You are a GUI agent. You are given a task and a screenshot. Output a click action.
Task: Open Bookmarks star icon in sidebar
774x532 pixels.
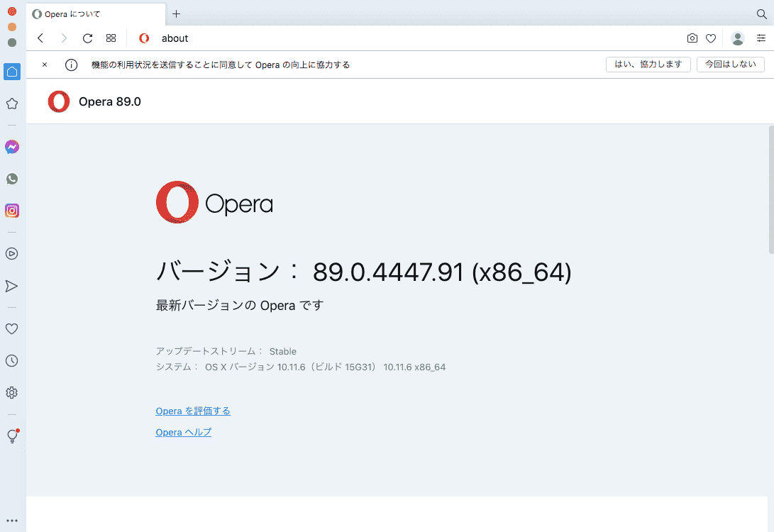[x=12, y=104]
